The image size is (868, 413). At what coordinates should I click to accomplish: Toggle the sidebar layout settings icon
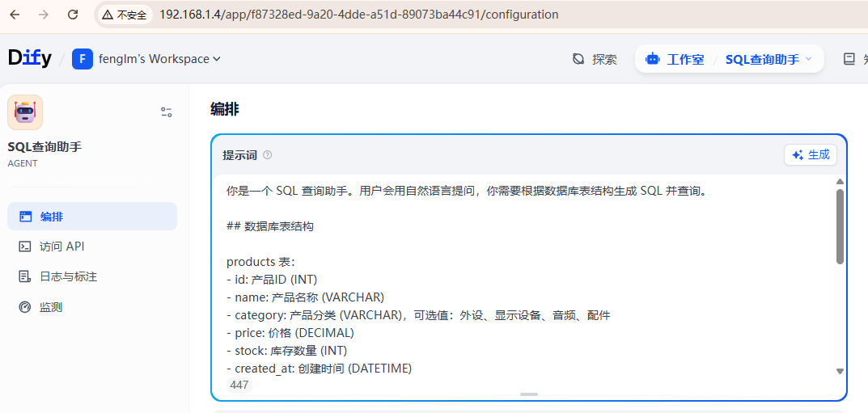(x=166, y=112)
